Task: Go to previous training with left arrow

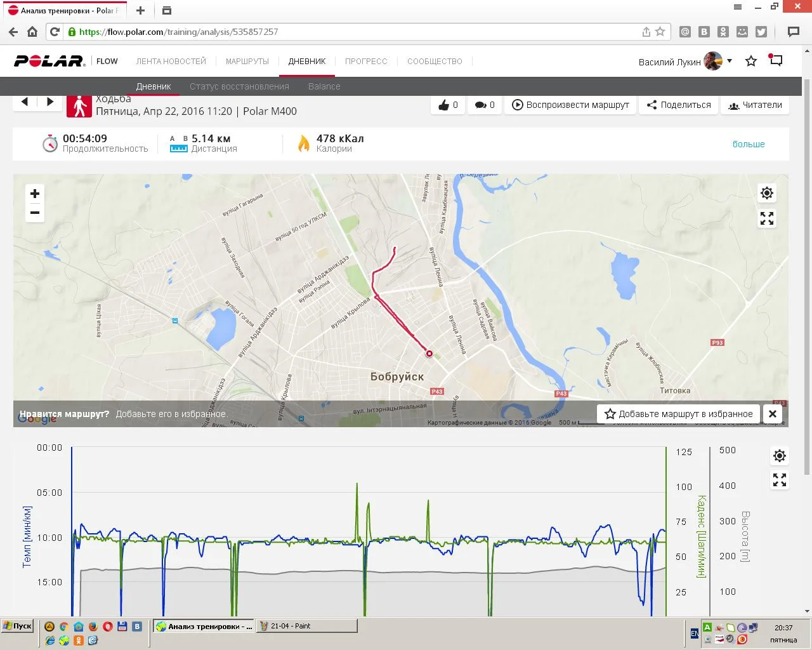Action: (25, 102)
